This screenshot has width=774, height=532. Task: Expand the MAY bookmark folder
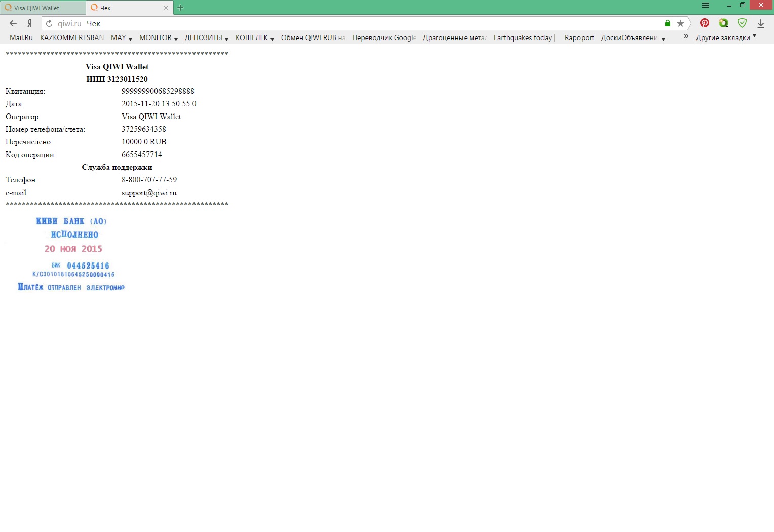(122, 37)
